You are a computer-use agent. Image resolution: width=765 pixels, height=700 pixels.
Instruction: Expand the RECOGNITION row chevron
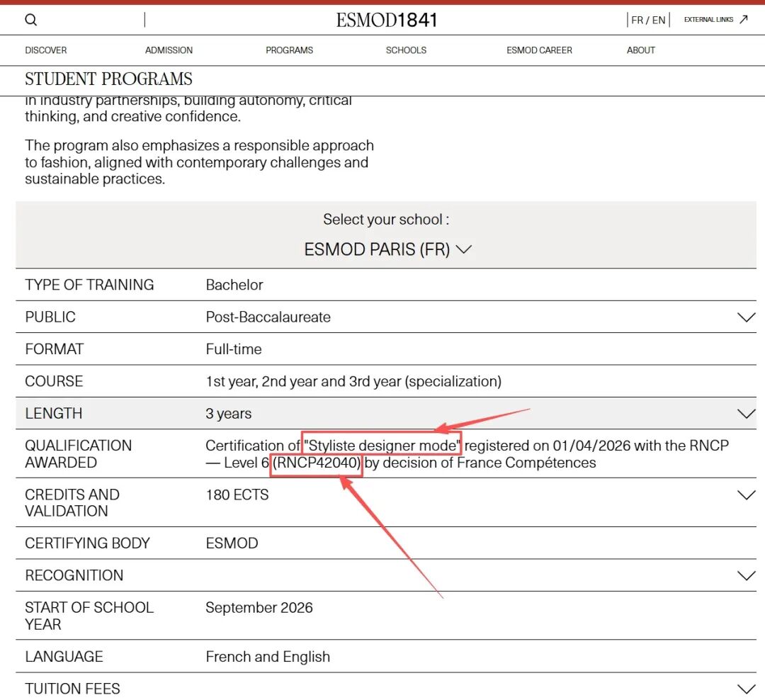(x=746, y=575)
